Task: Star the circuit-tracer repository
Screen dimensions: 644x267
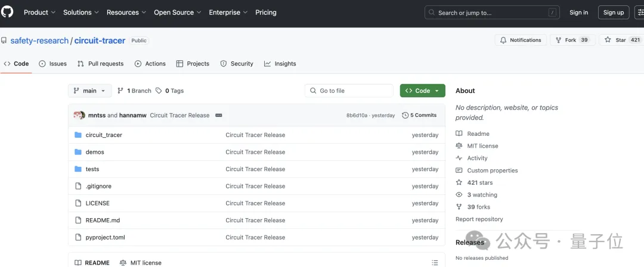Action: 615,40
